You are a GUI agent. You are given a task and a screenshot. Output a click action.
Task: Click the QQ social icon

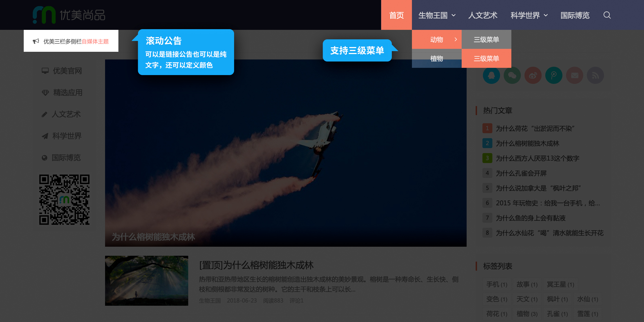[491, 75]
